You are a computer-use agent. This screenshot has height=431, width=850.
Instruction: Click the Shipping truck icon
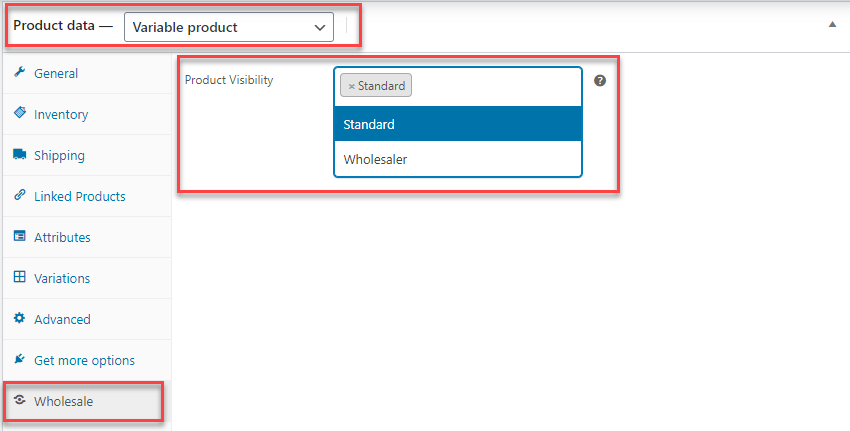pos(20,155)
